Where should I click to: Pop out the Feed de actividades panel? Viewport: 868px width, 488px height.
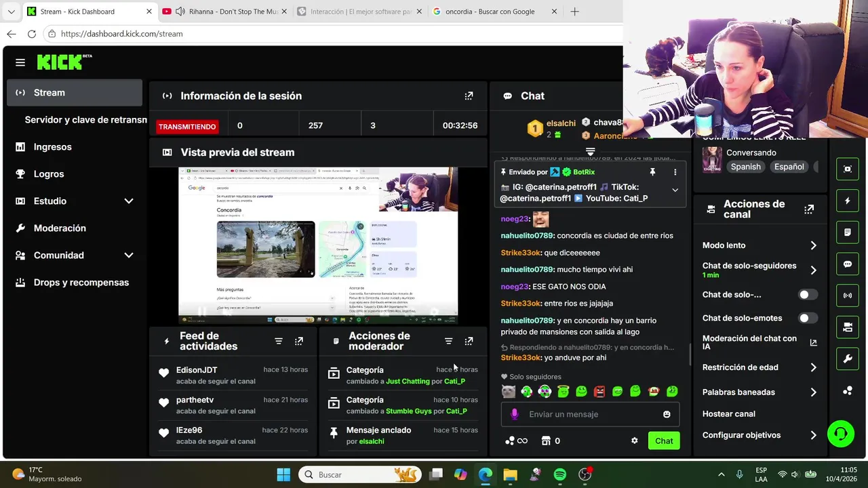299,341
